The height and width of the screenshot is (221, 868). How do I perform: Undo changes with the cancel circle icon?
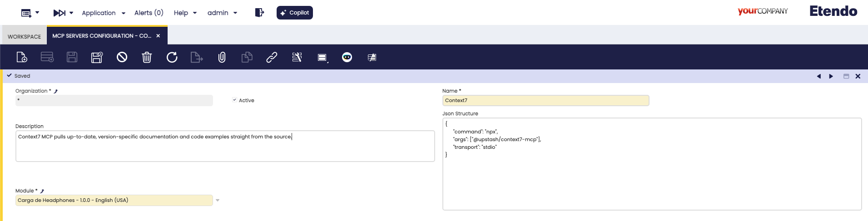coord(122,57)
